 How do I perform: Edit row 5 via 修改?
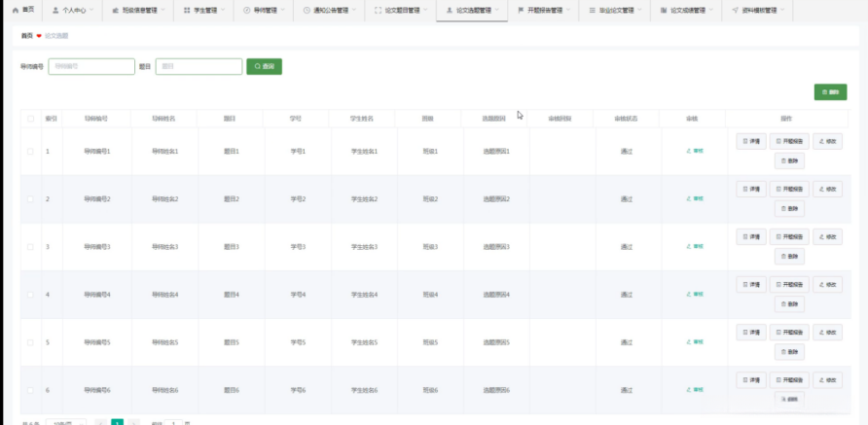coord(827,332)
